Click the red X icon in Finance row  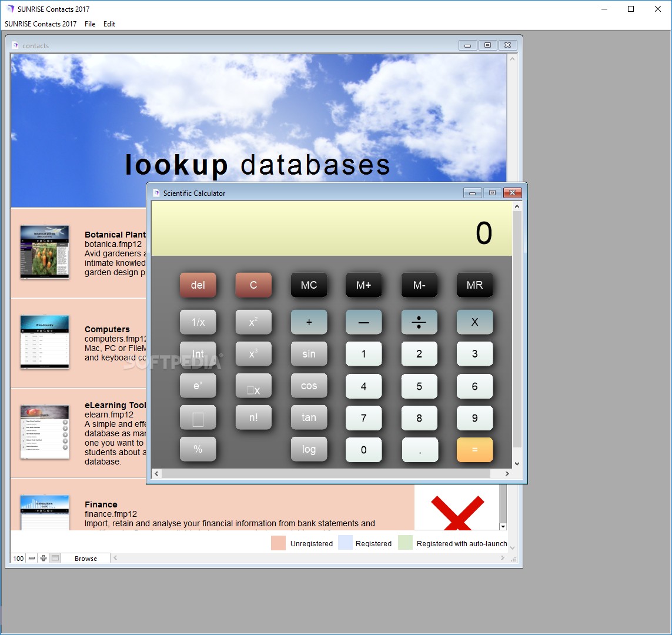point(457,513)
